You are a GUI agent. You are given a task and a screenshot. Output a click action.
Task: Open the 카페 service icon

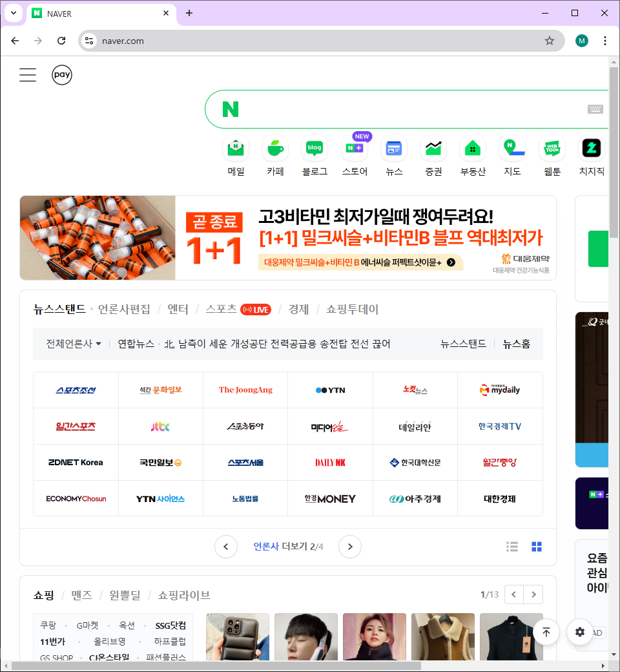[x=274, y=148]
